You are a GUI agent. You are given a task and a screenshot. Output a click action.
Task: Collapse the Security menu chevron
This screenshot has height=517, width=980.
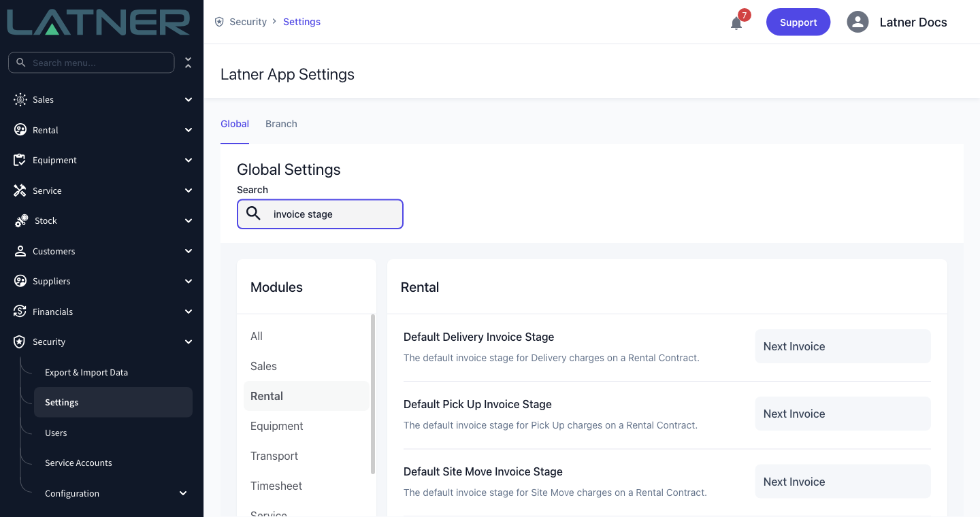coord(189,341)
